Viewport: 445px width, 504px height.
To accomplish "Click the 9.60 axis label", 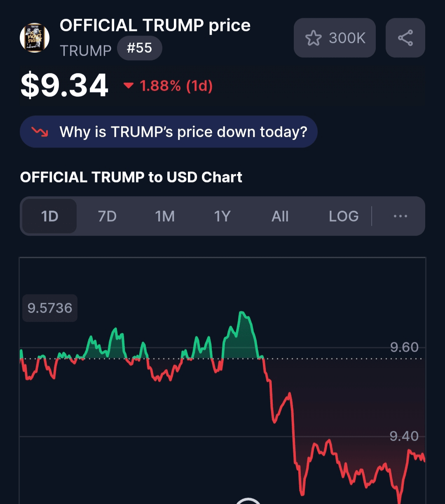I will (x=404, y=347).
